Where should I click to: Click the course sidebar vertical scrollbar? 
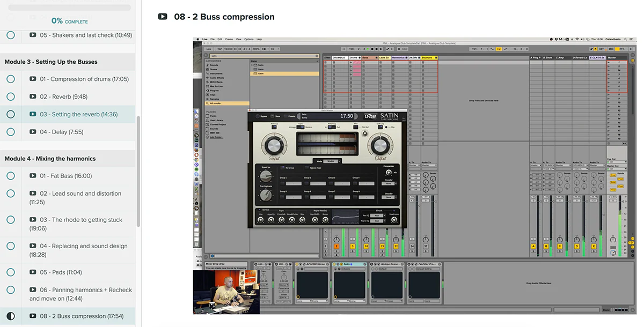coord(138,172)
